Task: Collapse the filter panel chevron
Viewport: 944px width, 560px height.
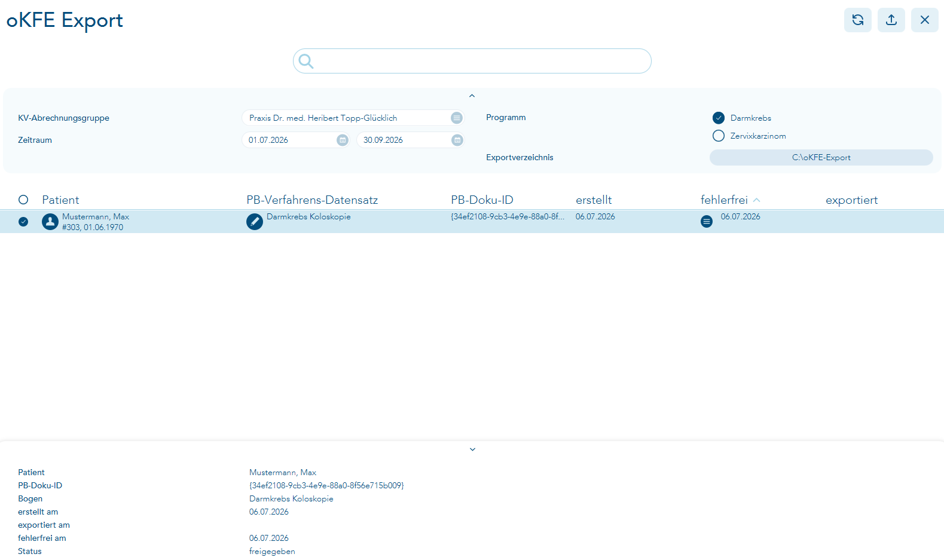Action: (x=472, y=96)
